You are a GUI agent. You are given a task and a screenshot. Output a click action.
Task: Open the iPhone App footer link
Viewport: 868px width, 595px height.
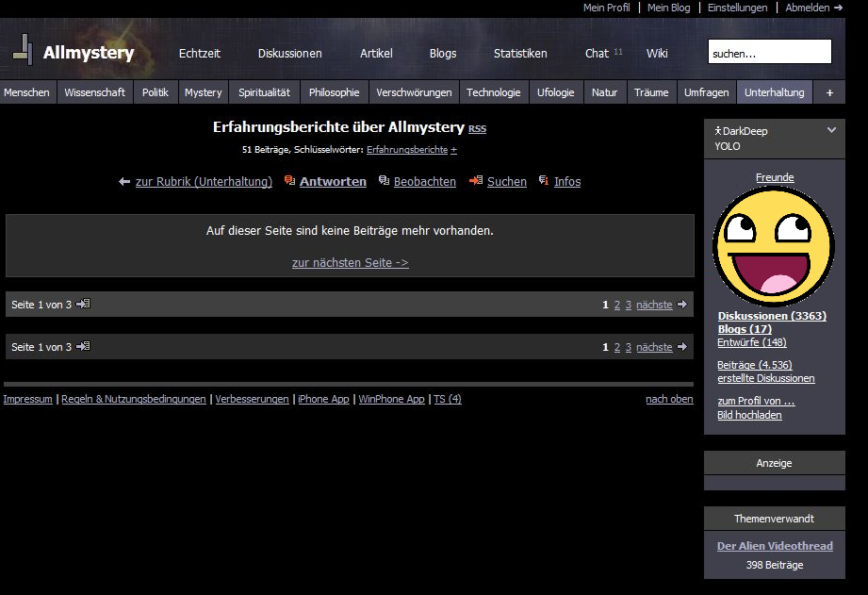point(323,399)
